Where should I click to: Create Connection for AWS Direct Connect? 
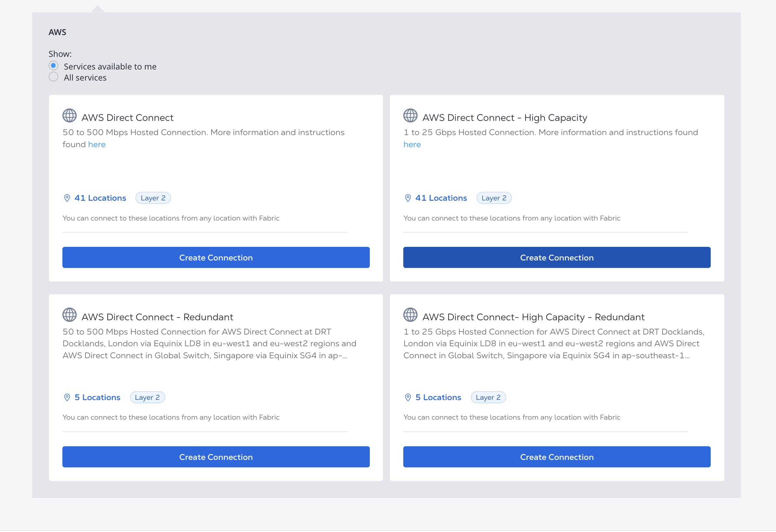(216, 258)
